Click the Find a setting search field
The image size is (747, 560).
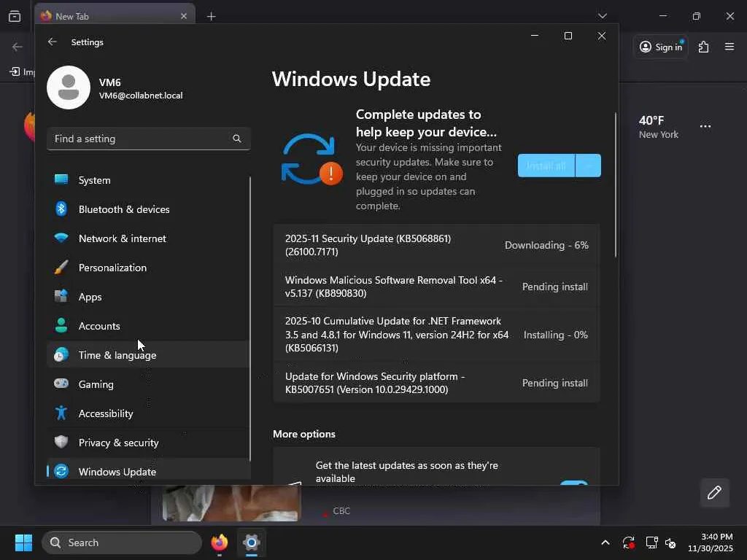[148, 139]
